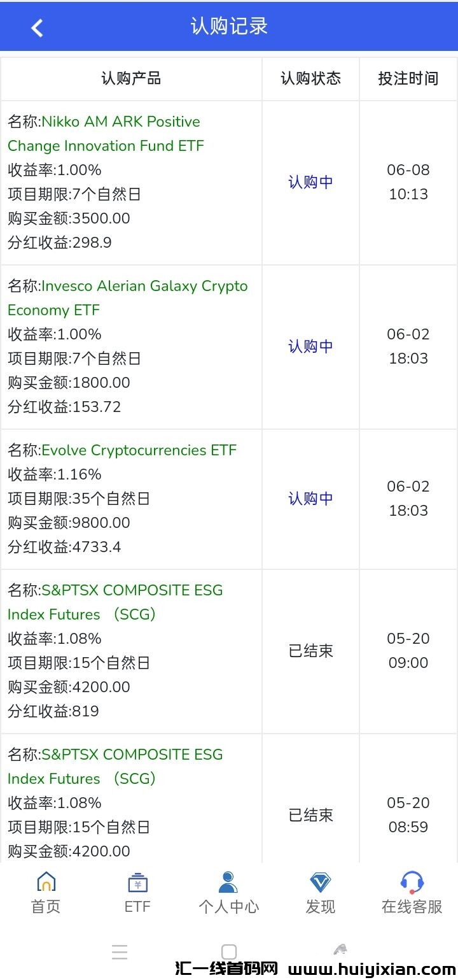Screen dimensions: 458x980
Task: Open Invesco Alerian Galaxy Crypto Economy ETF
Action: point(127,298)
